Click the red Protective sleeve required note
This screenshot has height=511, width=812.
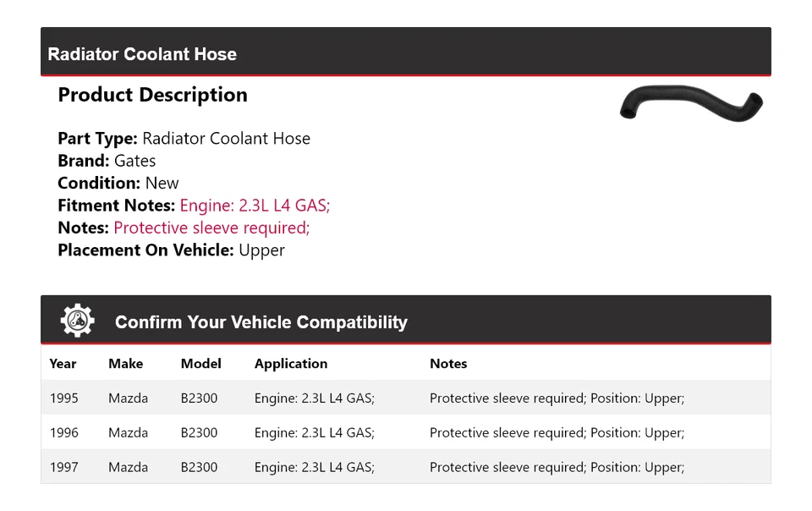point(211,228)
